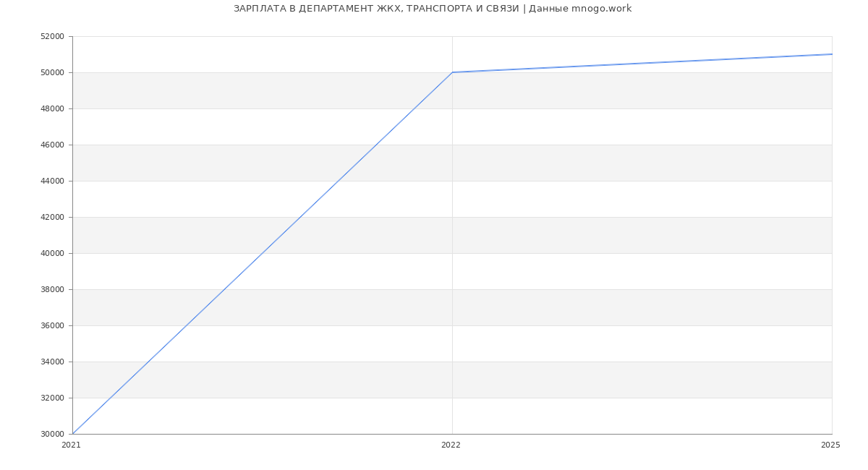
Task: Click the chart title text
Action: [x=433, y=9]
